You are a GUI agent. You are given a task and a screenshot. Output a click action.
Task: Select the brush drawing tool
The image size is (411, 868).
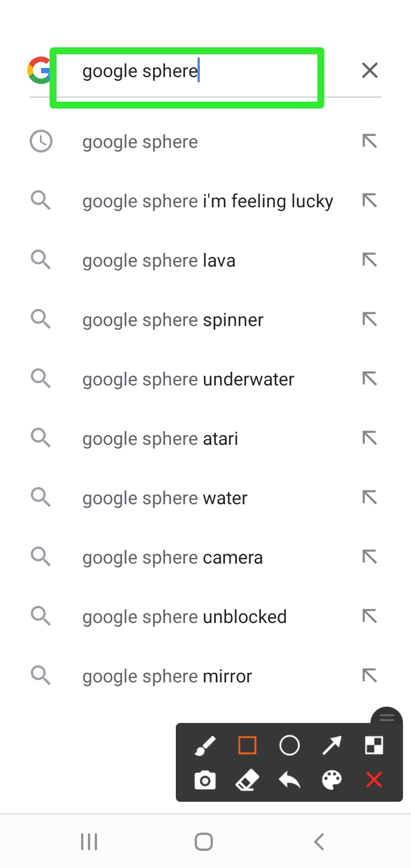point(205,745)
